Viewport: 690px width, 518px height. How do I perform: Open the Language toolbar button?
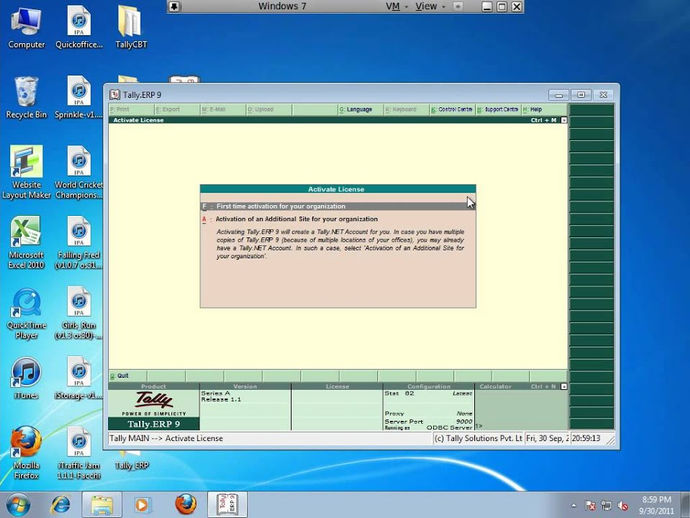[x=360, y=110]
